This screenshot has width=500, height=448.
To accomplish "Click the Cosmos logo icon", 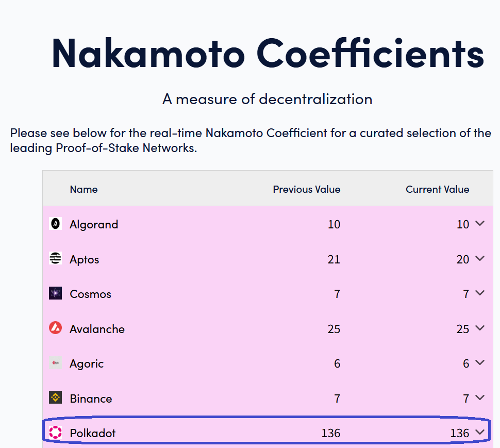I will point(55,294).
